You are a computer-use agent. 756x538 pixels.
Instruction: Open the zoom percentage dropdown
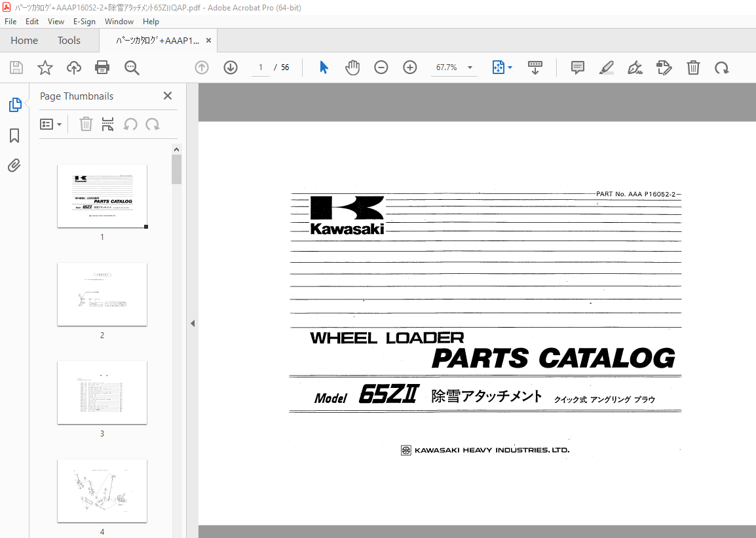click(470, 67)
